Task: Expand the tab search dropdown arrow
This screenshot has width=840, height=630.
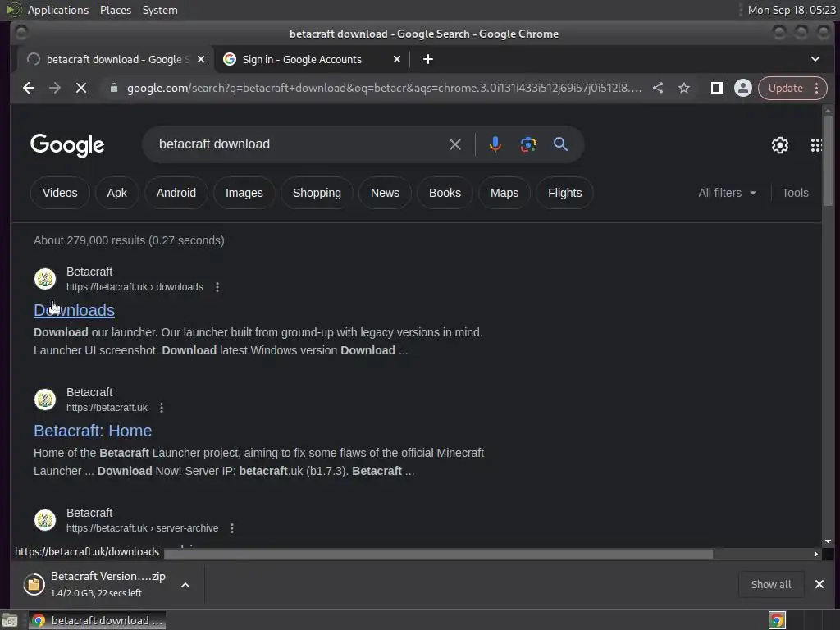Action: pos(815,59)
